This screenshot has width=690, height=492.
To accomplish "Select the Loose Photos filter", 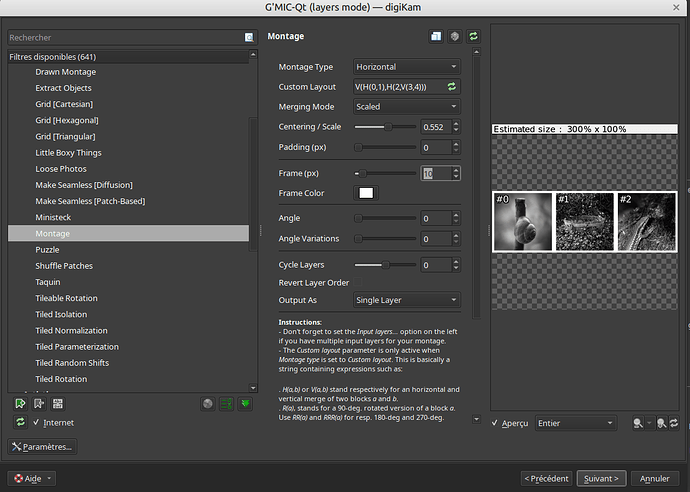I will [x=61, y=169].
